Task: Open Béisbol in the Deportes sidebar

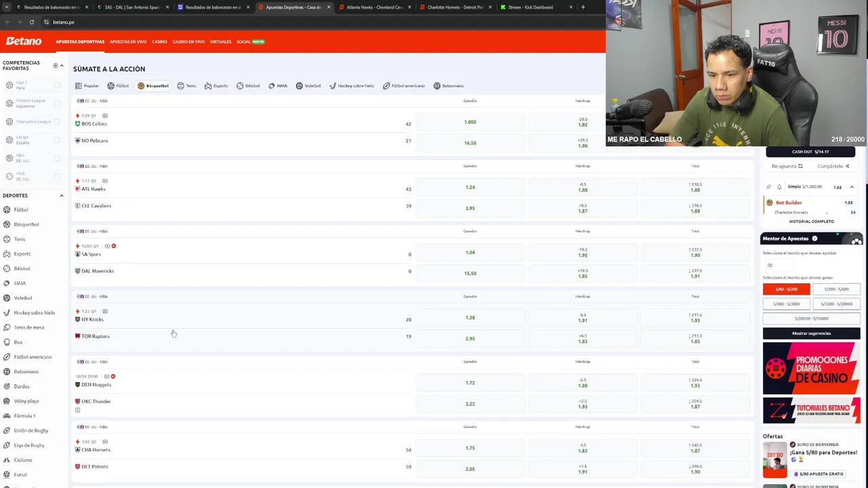Action: pos(17,268)
